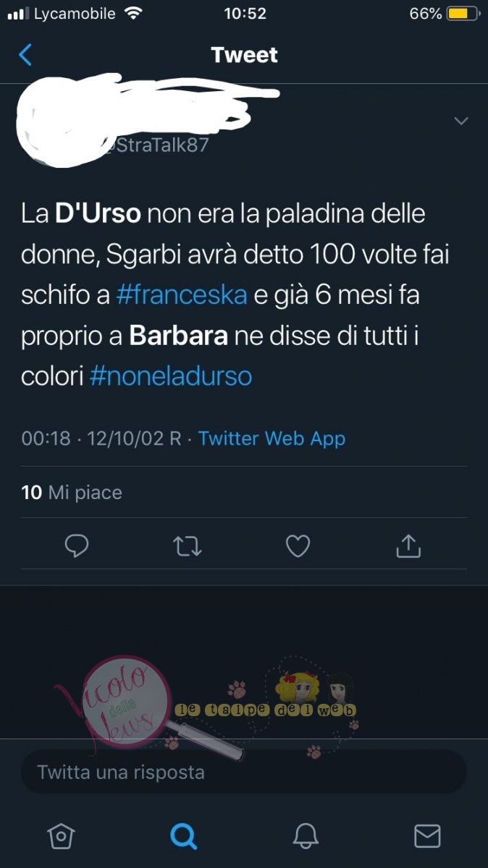The height and width of the screenshot is (868, 488).
Task: Open the Notifications bell tab
Action: tap(306, 836)
